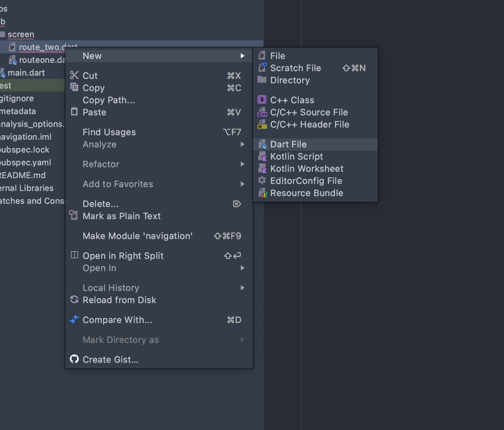504x430 pixels.
Task: Click the Dart File icon in submenu
Action: [x=262, y=145]
